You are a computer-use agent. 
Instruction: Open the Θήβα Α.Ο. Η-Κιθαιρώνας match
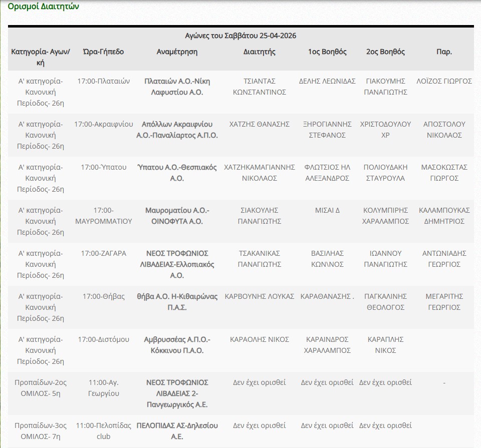click(177, 302)
